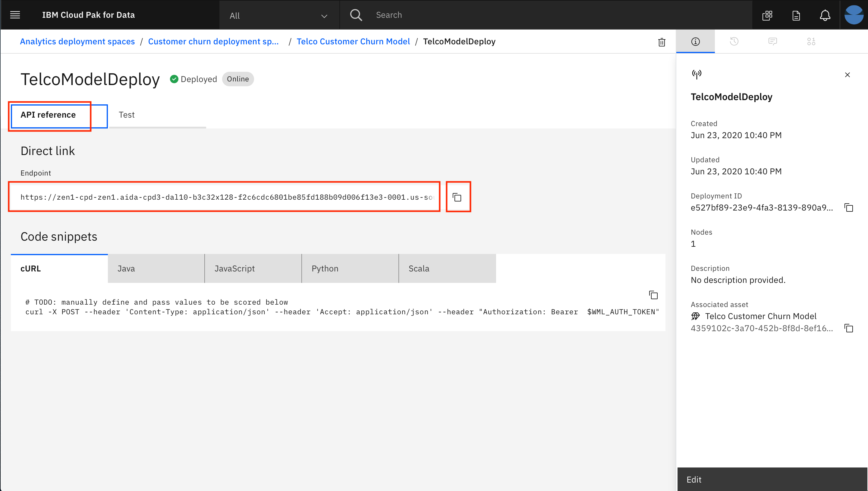Screen dimensions: 868x491
Task: Open Telco Customer Churn Model breadcrumb
Action: click(353, 42)
